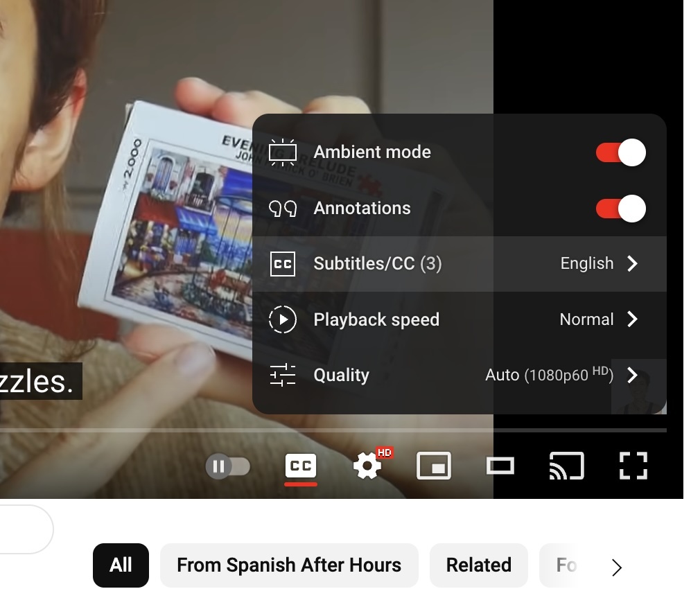The image size is (700, 607).
Task: Activate the miniplayer icon
Action: point(434,466)
